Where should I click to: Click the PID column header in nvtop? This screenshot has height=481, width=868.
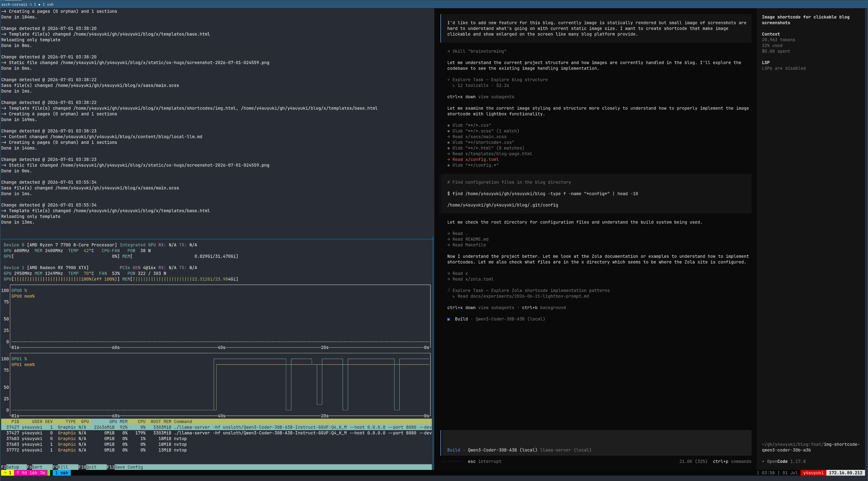[15, 422]
